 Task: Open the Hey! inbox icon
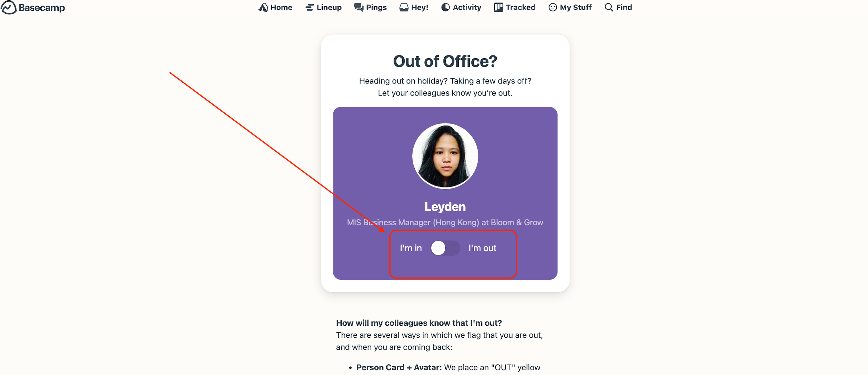click(x=404, y=7)
